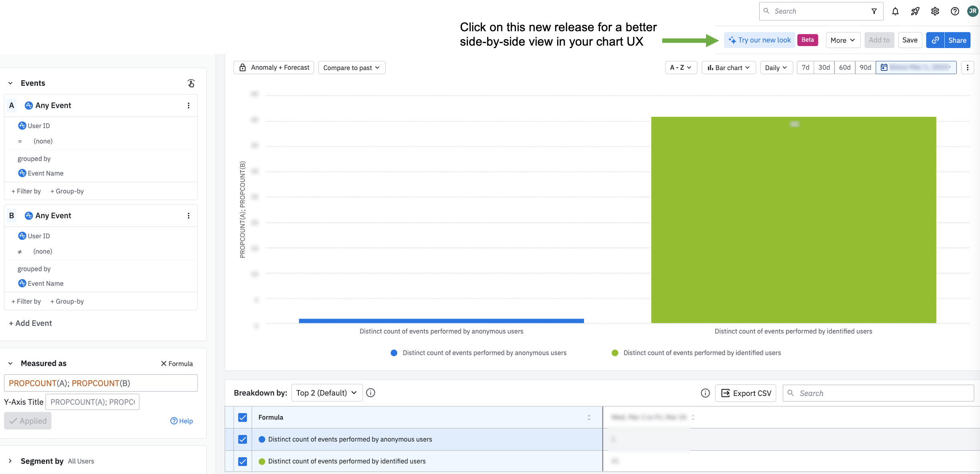980x474 pixels.
Task: Uncheck the anonymous users row checkbox
Action: coord(242,439)
